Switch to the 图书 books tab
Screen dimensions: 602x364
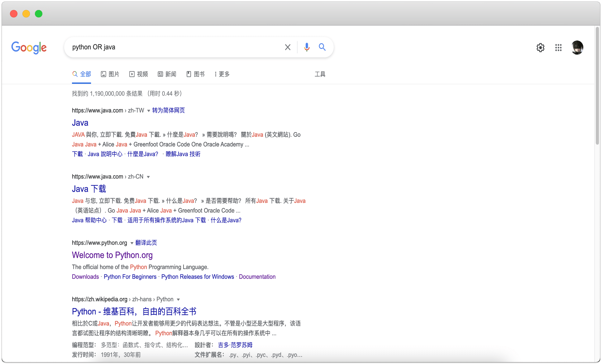point(196,74)
